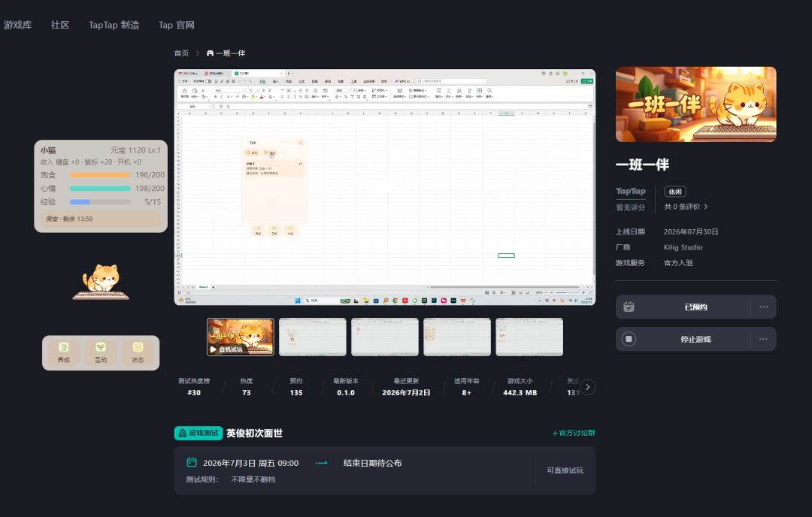Open TapTap 制造 in top navigation
Screen dimensions: 812x517
(114, 25)
